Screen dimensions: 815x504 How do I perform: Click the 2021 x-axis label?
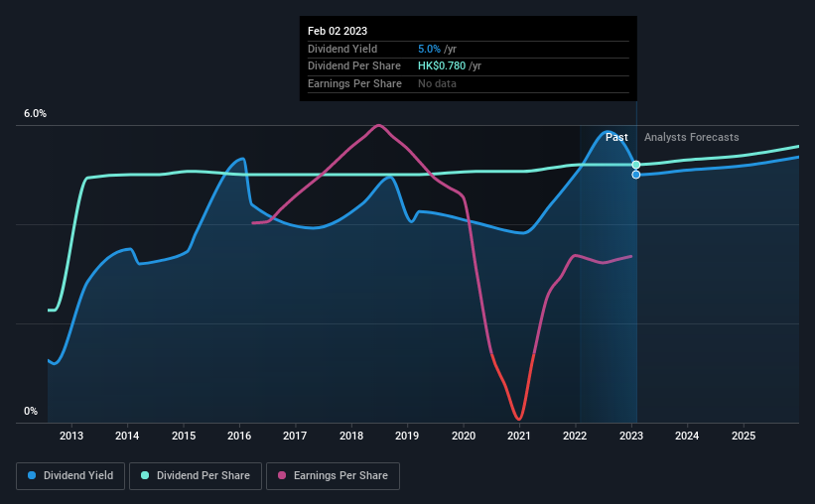click(x=519, y=436)
